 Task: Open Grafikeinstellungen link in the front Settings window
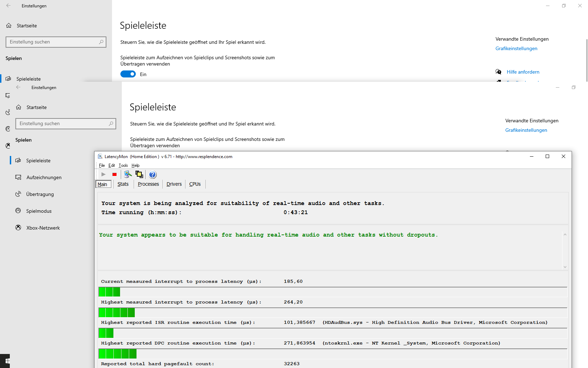[526, 130]
